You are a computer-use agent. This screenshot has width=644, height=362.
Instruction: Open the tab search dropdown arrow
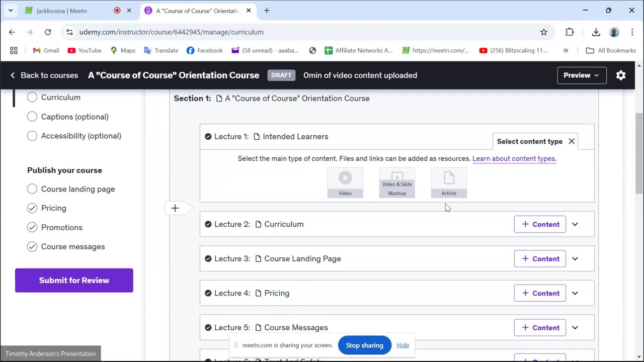(11, 11)
